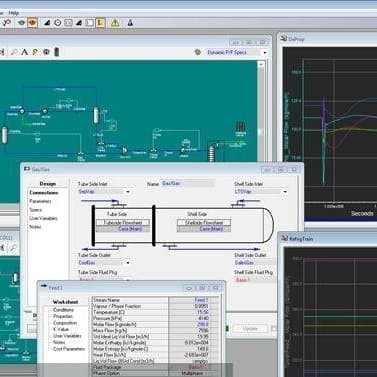The width and height of the screenshot is (377, 377).
Task: Select Composition in Feed 1 Worksheet
Action: pyautogui.click(x=65, y=323)
